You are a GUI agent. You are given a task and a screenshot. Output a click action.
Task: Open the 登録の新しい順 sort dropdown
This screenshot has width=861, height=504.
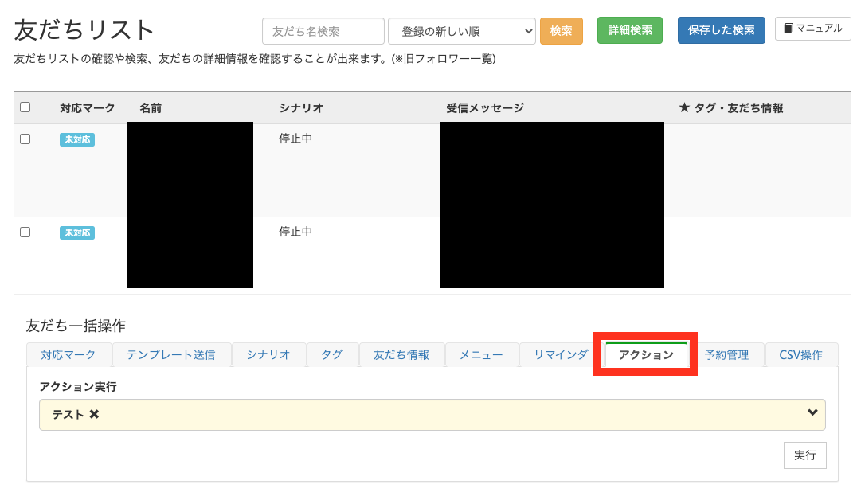[x=461, y=31]
